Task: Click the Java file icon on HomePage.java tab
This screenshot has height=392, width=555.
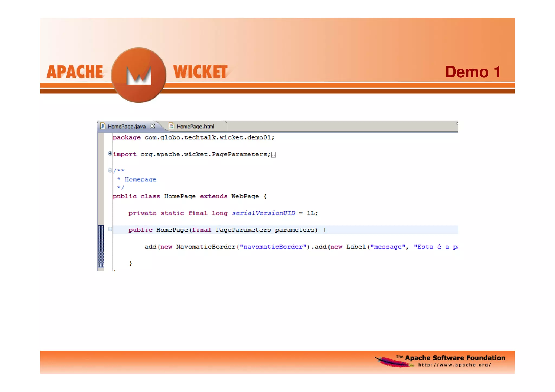Action: pos(103,126)
